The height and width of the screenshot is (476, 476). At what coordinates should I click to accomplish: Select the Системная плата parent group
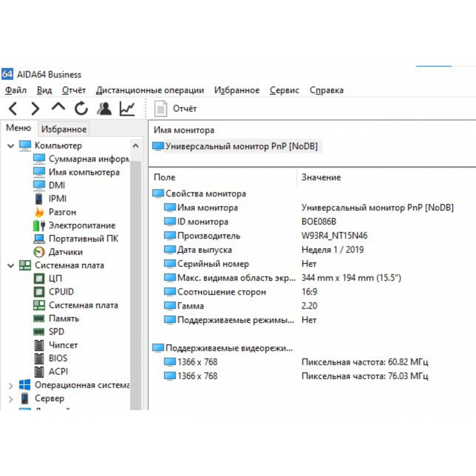61,265
